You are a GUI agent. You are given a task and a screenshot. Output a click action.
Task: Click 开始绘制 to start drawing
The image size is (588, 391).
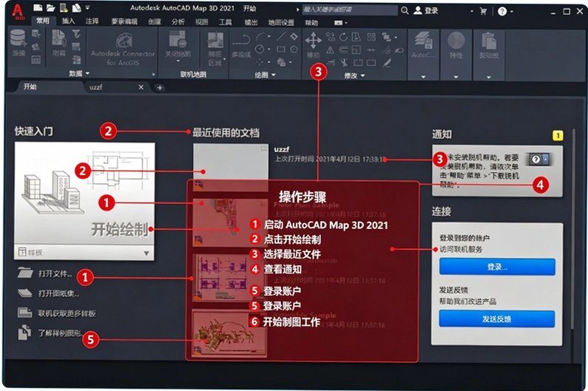[x=120, y=229]
